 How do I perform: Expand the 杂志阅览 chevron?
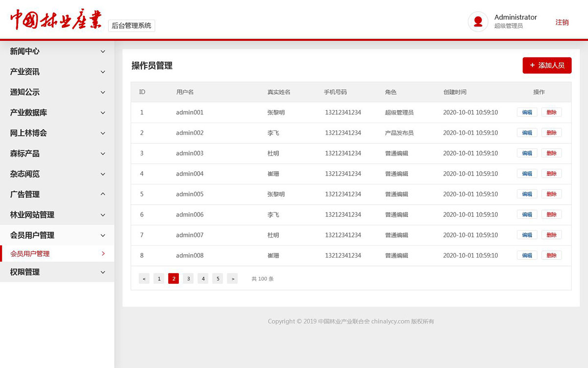click(103, 174)
